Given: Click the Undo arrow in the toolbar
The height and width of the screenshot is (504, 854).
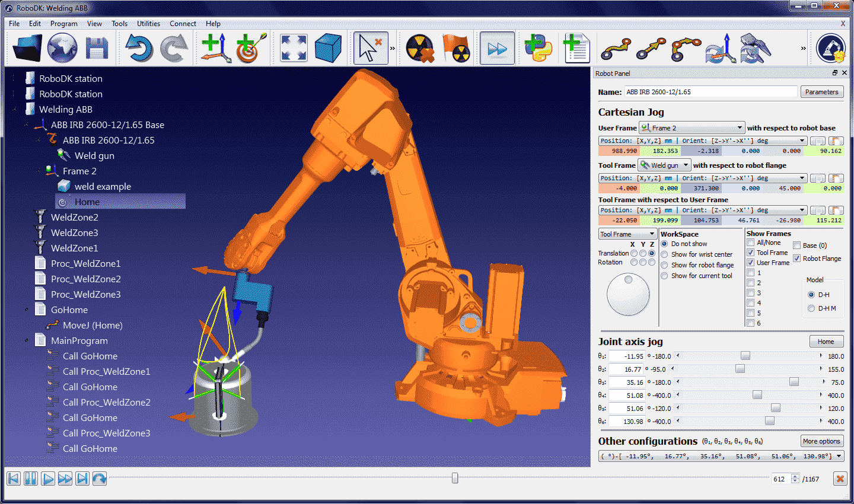Looking at the screenshot, I should click(x=139, y=49).
